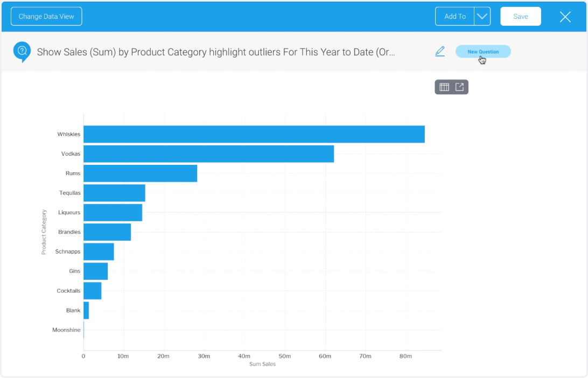
Task: Click the Blank category bar
Action: click(x=86, y=310)
